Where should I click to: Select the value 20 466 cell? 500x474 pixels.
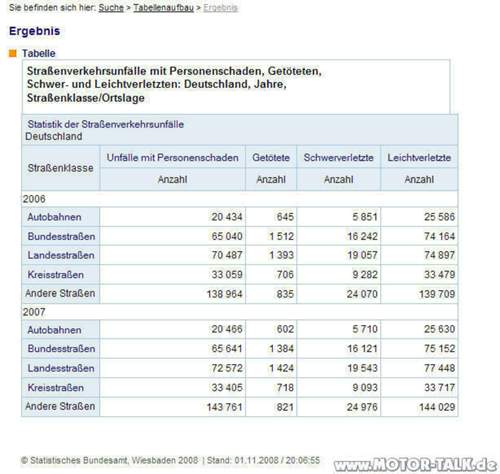pyautogui.click(x=172, y=329)
